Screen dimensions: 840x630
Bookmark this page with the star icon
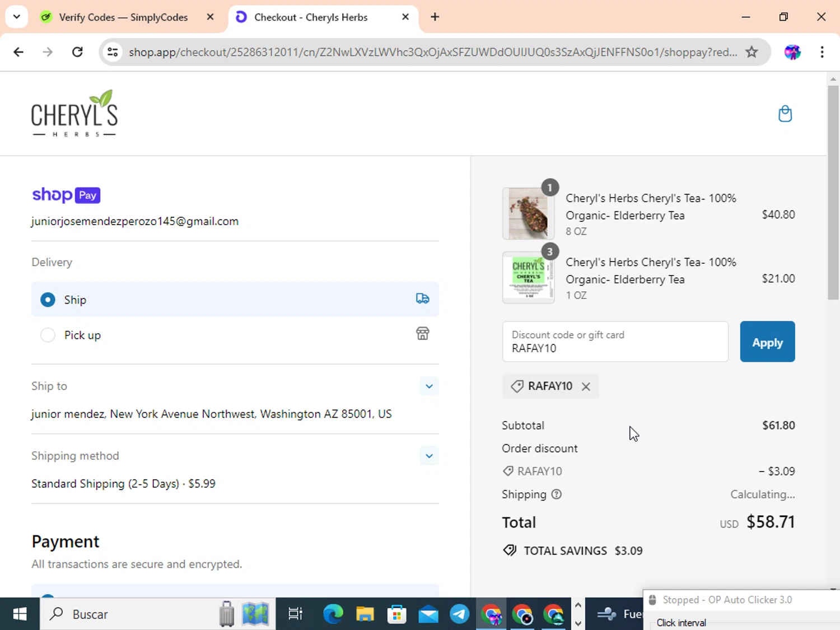(752, 52)
